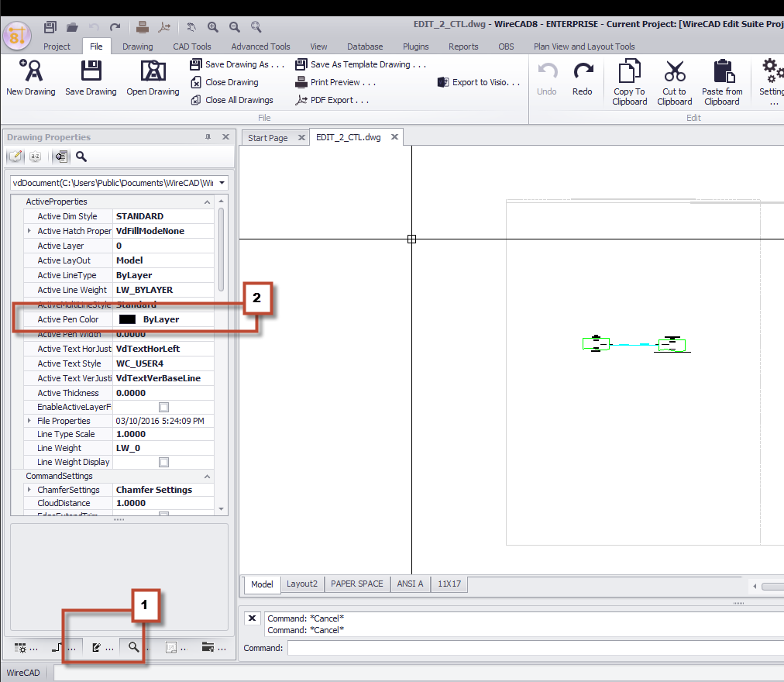Close the EDIT_2_CTL.dwg document tab

pos(394,137)
